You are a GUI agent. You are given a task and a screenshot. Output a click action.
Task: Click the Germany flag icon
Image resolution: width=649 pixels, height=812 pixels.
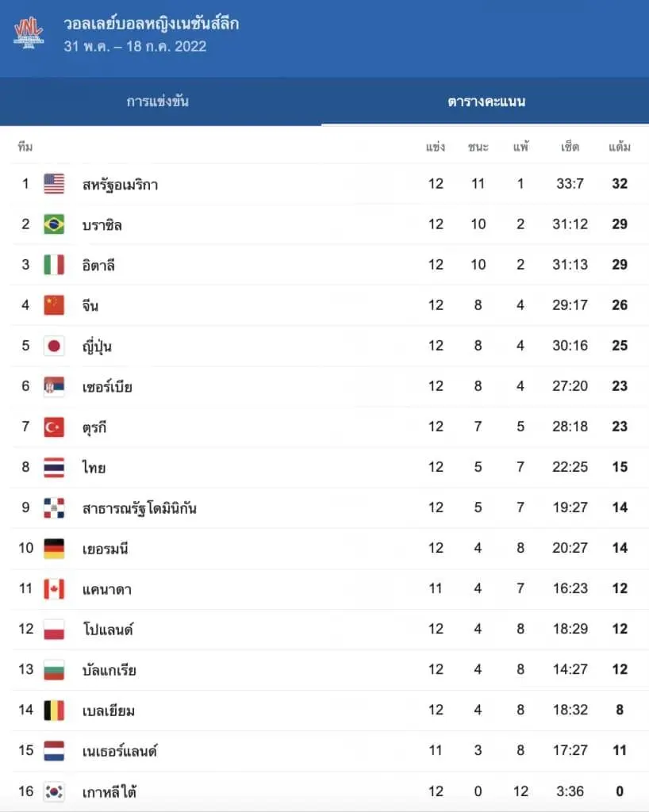[x=54, y=548]
